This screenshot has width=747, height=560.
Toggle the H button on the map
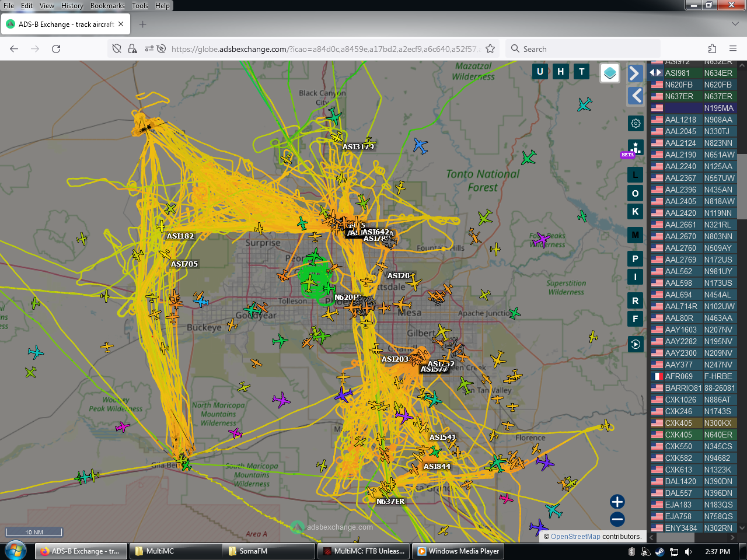pos(561,72)
